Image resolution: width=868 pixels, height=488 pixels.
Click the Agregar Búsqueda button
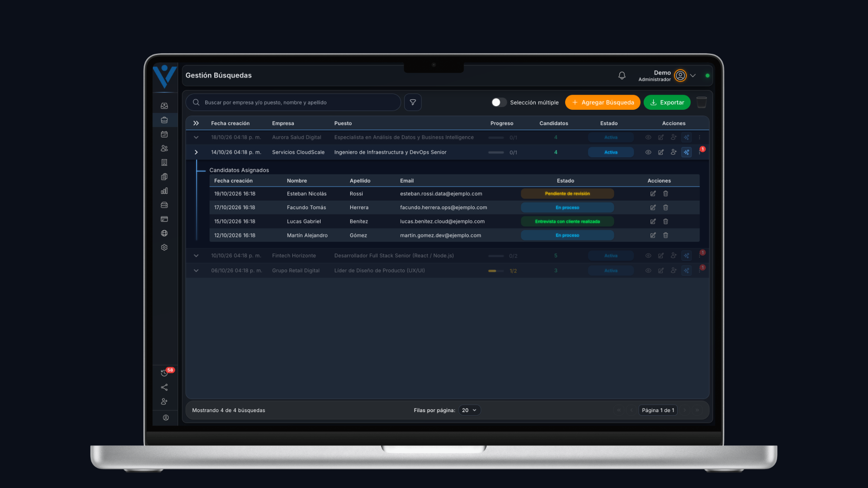tap(603, 103)
